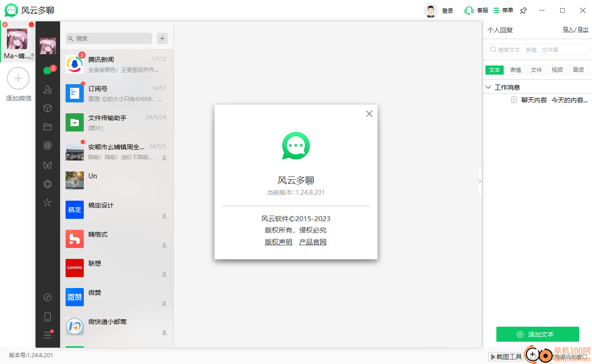This screenshot has width=592, height=364.
Task: Open the 腾讯新闻 chat
Action: (x=117, y=64)
